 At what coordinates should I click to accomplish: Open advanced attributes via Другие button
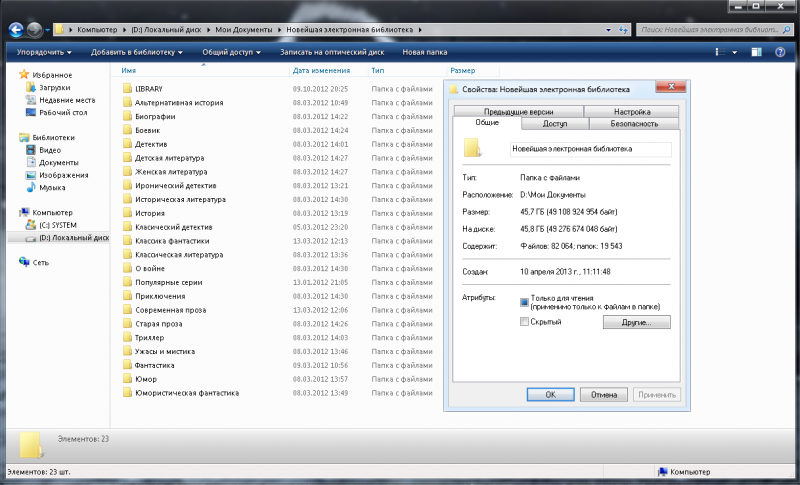(x=636, y=322)
